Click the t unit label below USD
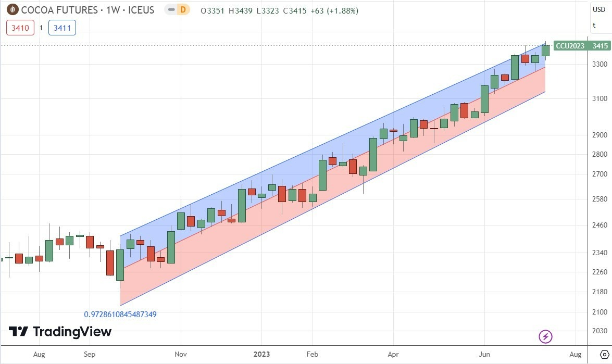The width and height of the screenshot is (612, 364). tap(594, 25)
